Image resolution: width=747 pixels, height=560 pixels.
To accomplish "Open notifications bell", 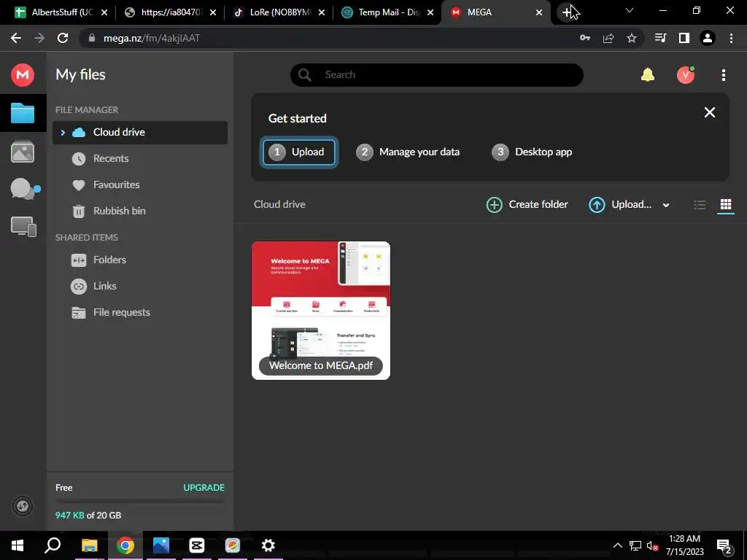I will (648, 75).
